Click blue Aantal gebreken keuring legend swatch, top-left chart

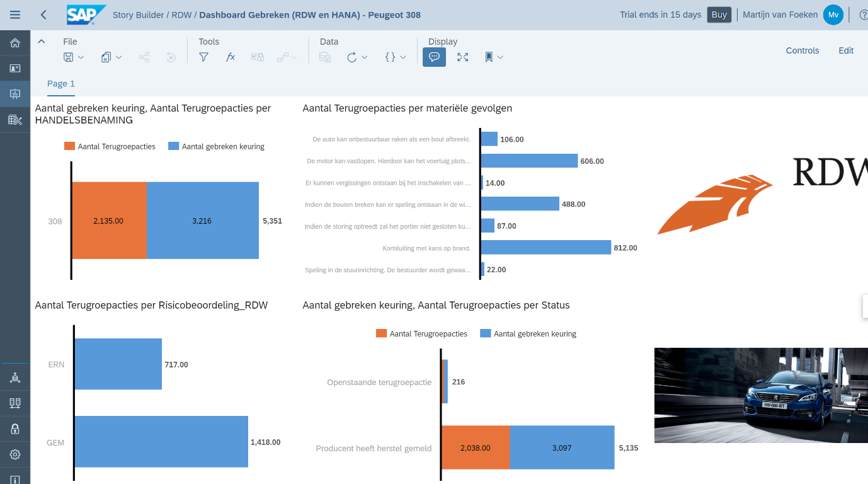(x=173, y=146)
